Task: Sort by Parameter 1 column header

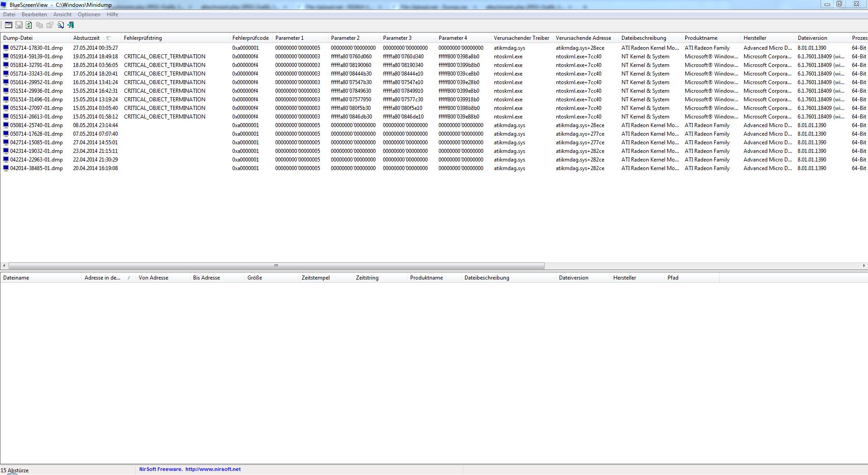Action: point(300,38)
